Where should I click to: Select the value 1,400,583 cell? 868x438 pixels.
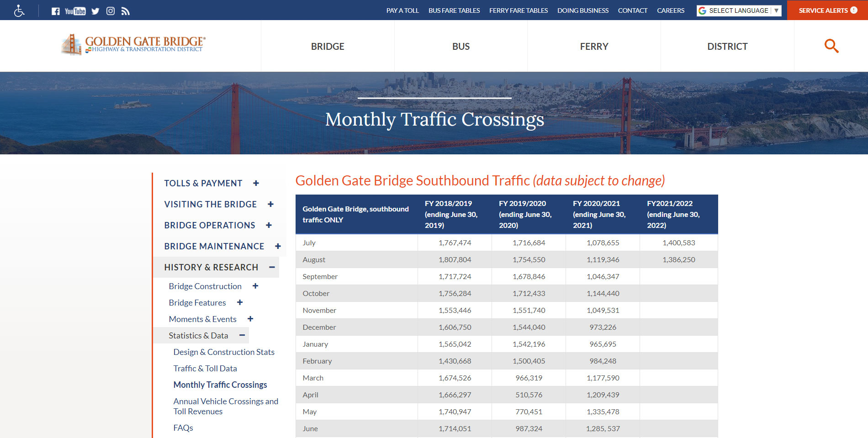[678, 243]
